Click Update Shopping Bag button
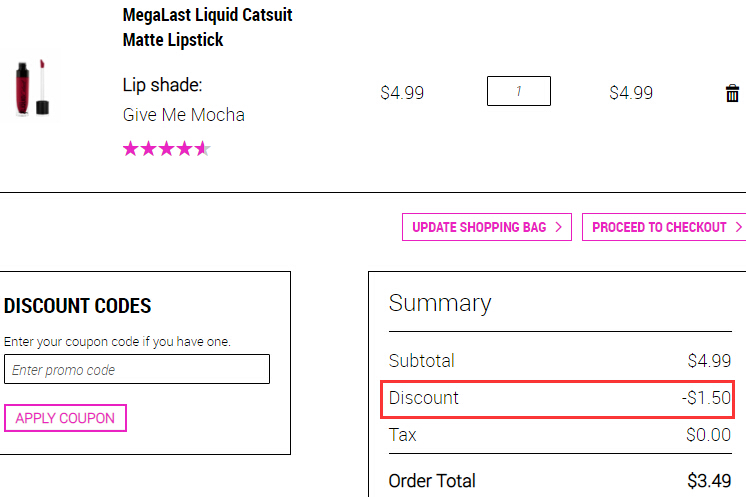The image size is (746, 497). click(487, 227)
